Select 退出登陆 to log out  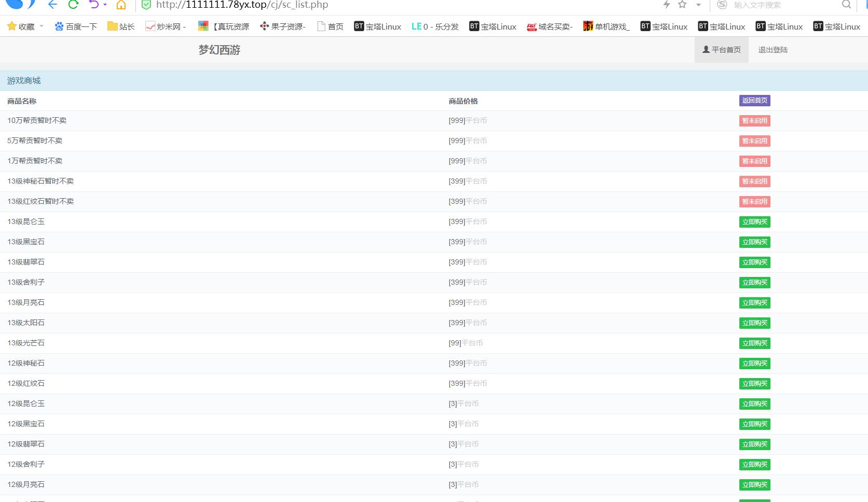point(773,50)
